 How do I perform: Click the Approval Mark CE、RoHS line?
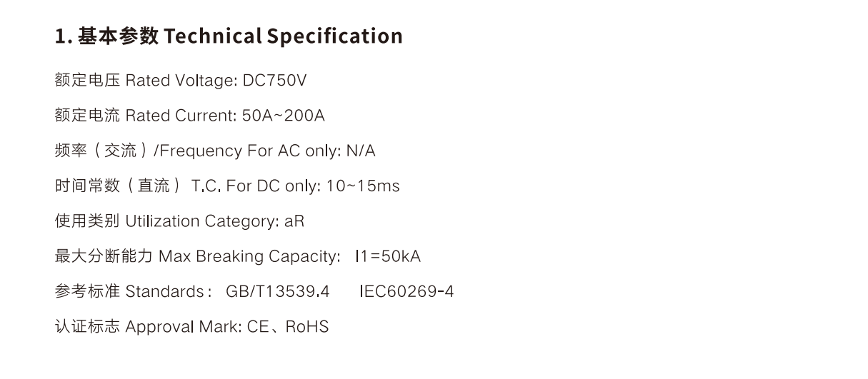coord(192,327)
